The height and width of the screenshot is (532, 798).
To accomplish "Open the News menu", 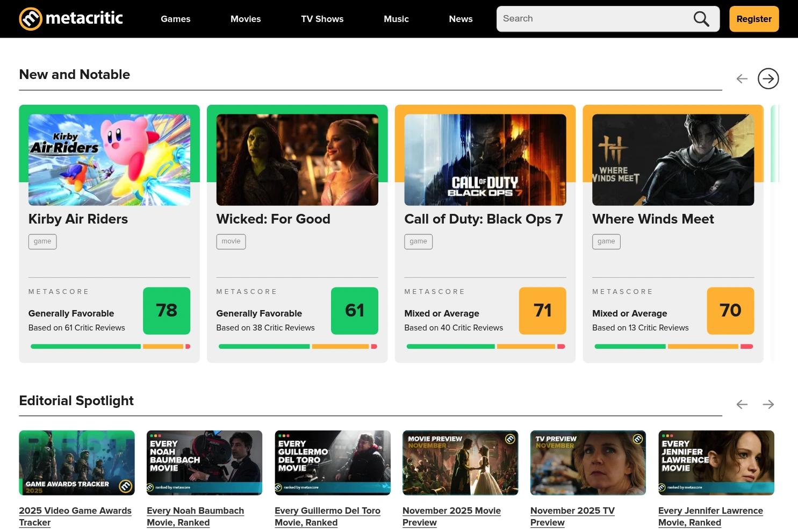I will (x=461, y=19).
